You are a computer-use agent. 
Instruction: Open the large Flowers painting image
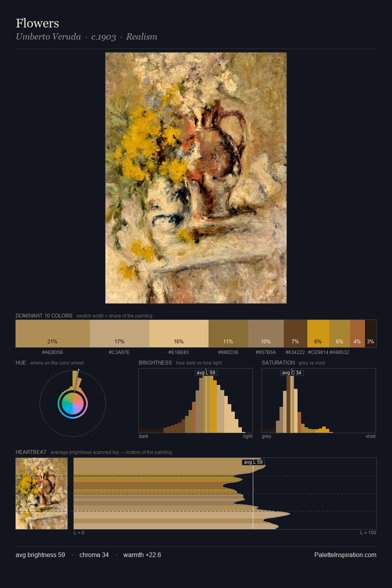click(196, 178)
